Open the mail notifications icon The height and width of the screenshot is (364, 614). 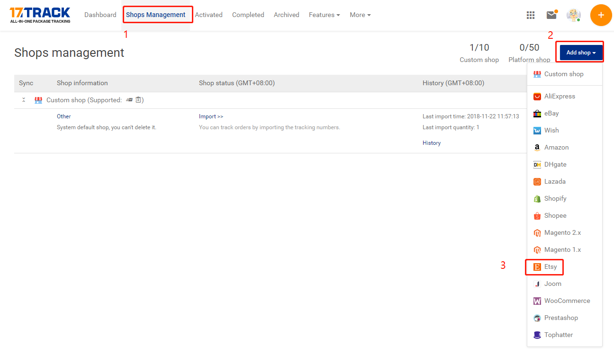551,15
